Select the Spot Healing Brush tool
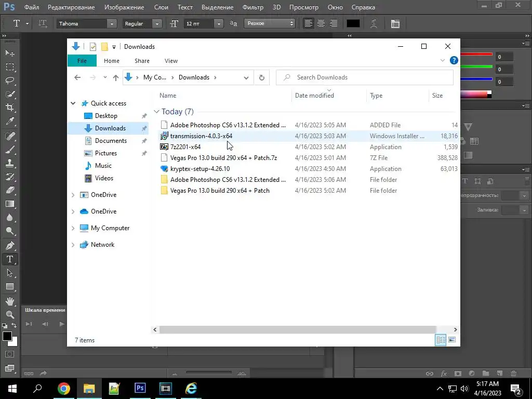Image resolution: width=532 pixels, height=399 pixels. [x=10, y=136]
